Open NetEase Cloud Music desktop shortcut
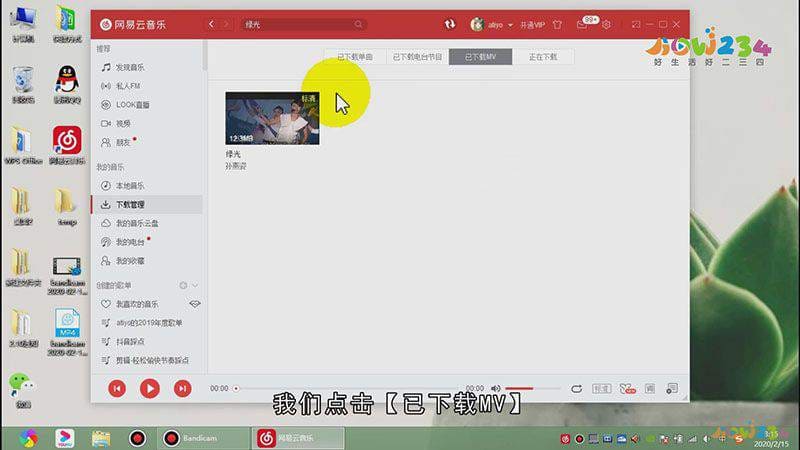 coord(67,145)
